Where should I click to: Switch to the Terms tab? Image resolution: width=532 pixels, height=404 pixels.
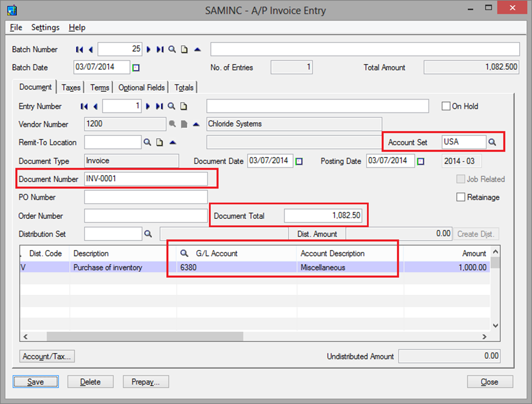(x=99, y=88)
